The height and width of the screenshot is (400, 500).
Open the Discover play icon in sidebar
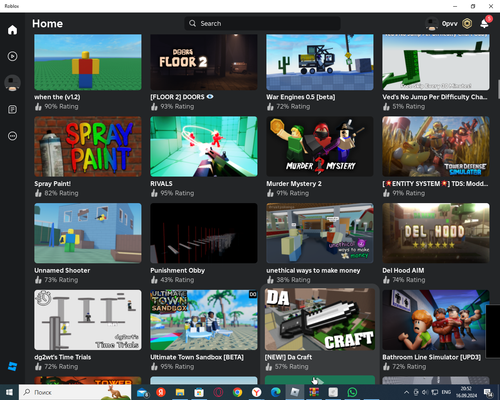click(12, 56)
